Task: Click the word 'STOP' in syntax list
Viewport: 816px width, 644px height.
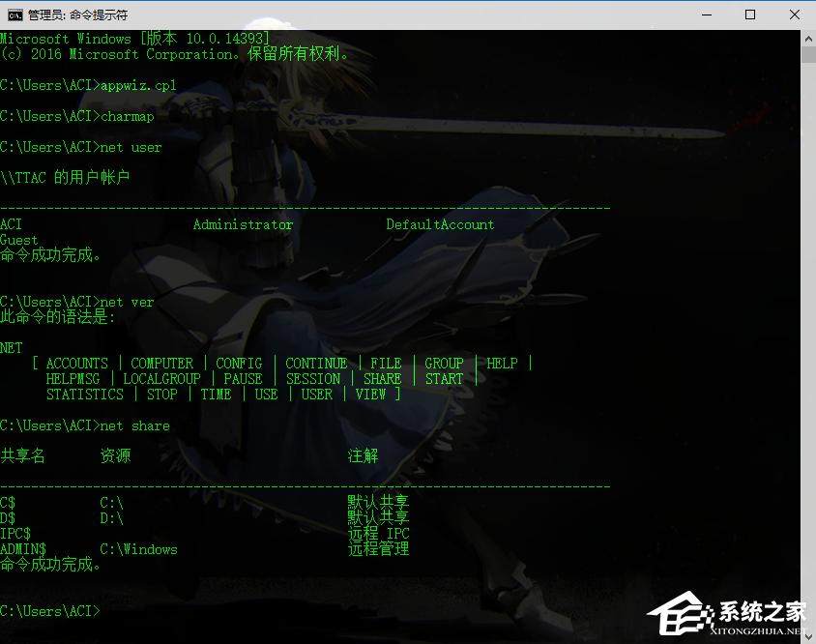Action: tap(161, 395)
